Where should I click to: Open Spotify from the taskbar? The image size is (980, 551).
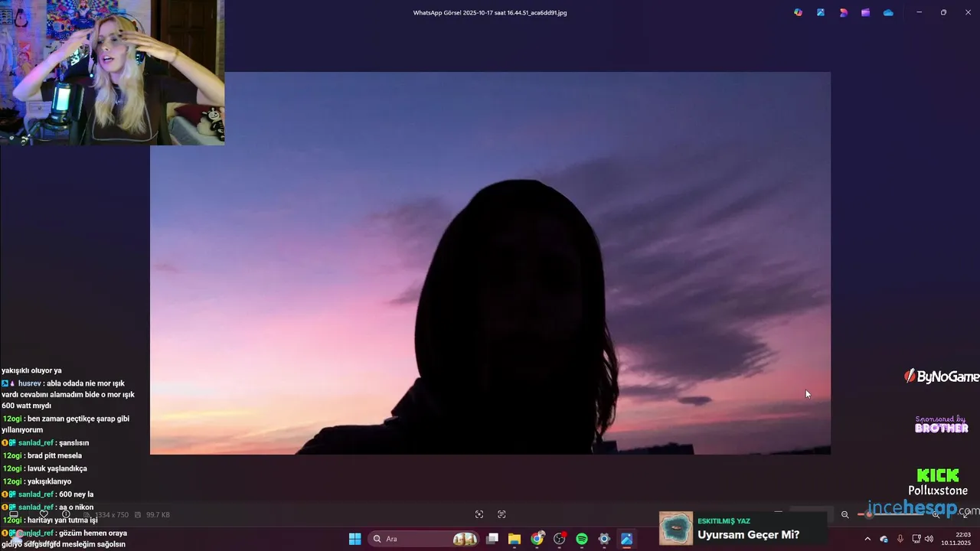pyautogui.click(x=582, y=539)
